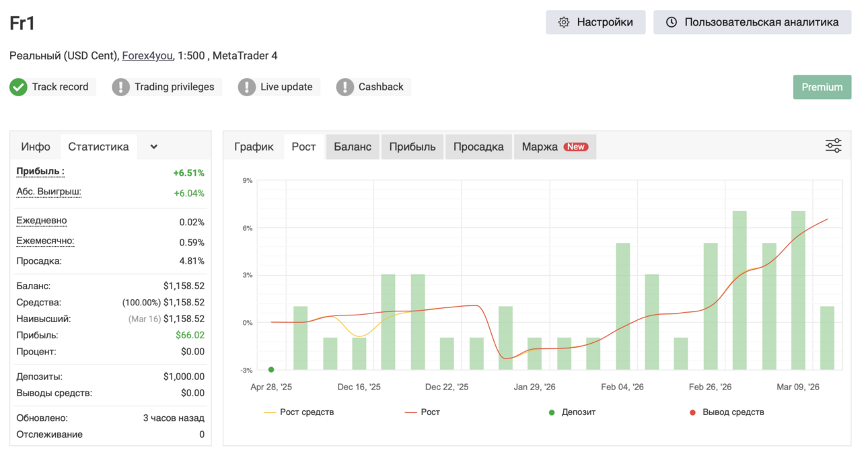The width and height of the screenshot is (868, 454).
Task: Click the Live update exclamation icon
Action: pos(247,87)
